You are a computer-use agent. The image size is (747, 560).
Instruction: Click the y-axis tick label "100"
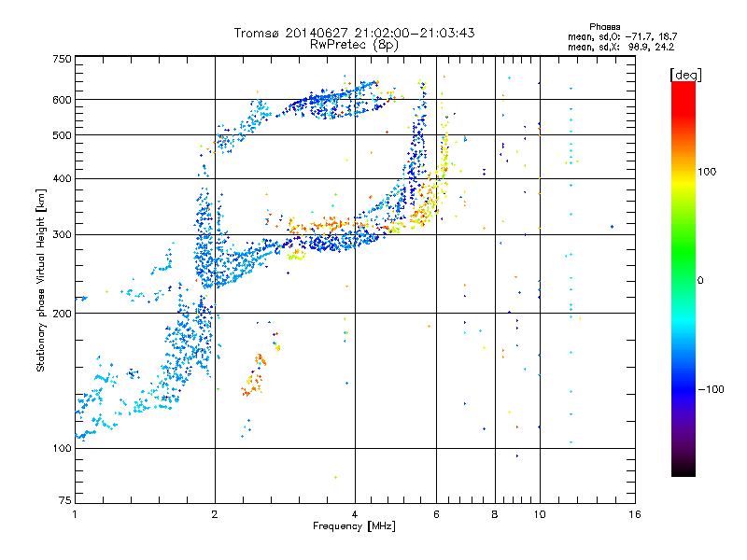coord(62,448)
